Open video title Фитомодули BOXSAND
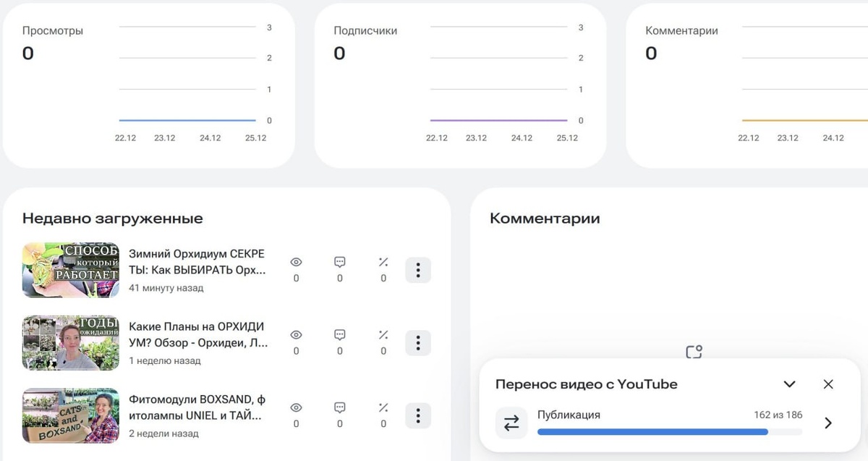Screen dimensions: 868x461 coord(197,407)
